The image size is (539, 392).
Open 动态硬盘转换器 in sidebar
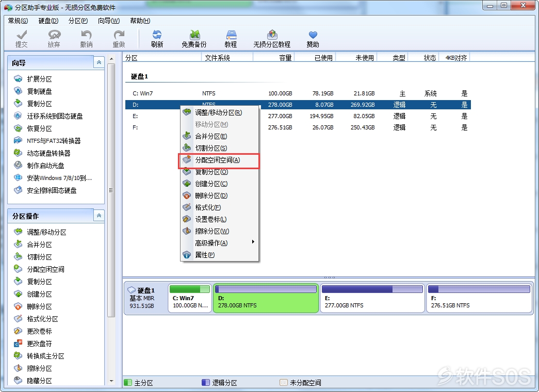pos(42,153)
